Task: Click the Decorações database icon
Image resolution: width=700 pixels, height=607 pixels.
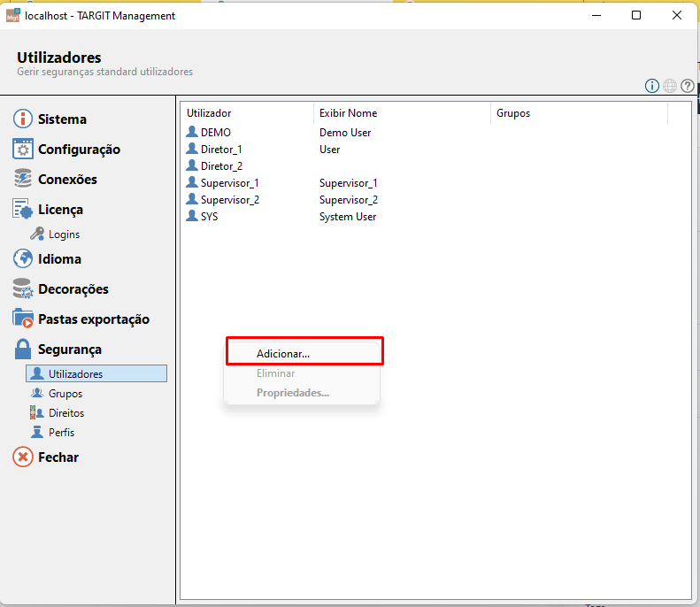Action: coord(22,288)
